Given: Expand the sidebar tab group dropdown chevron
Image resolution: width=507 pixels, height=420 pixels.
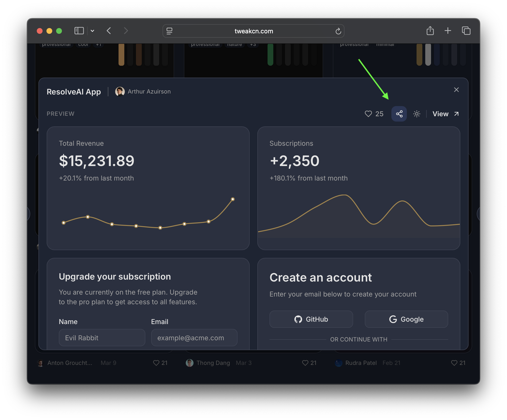Looking at the screenshot, I should [92, 31].
